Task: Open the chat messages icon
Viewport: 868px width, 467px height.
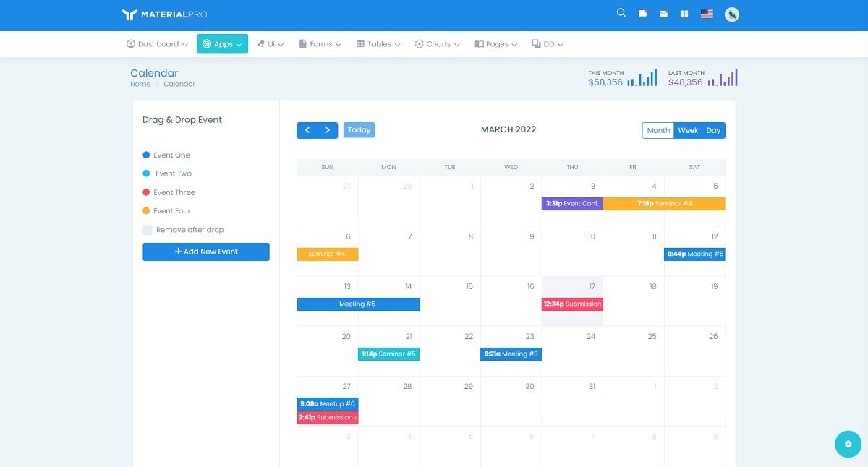Action: (x=642, y=13)
